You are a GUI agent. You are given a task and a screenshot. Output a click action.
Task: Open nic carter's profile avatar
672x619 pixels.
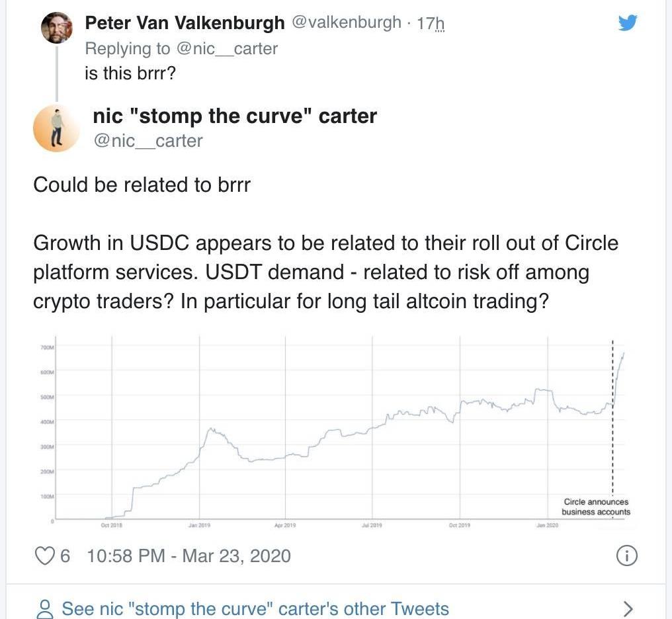point(57,128)
